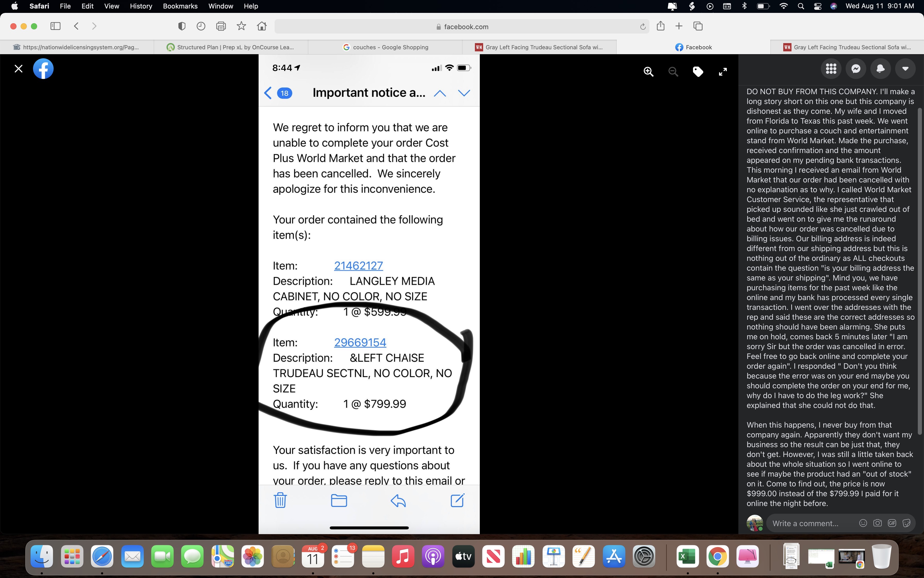Click the post text scrollbar

click(x=919, y=271)
